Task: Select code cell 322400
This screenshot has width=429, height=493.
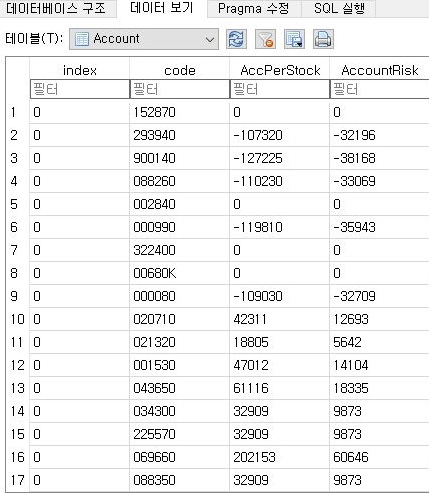Action: coord(179,250)
